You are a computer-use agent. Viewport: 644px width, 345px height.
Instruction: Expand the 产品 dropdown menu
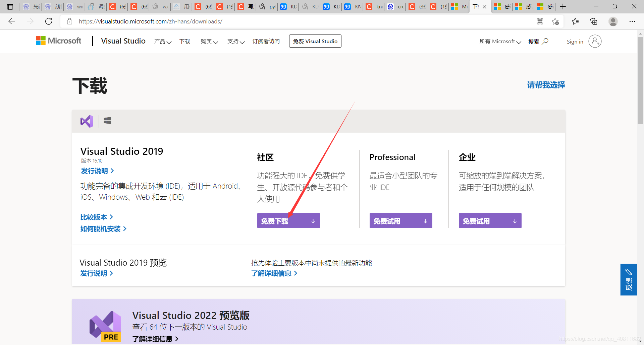[163, 42]
